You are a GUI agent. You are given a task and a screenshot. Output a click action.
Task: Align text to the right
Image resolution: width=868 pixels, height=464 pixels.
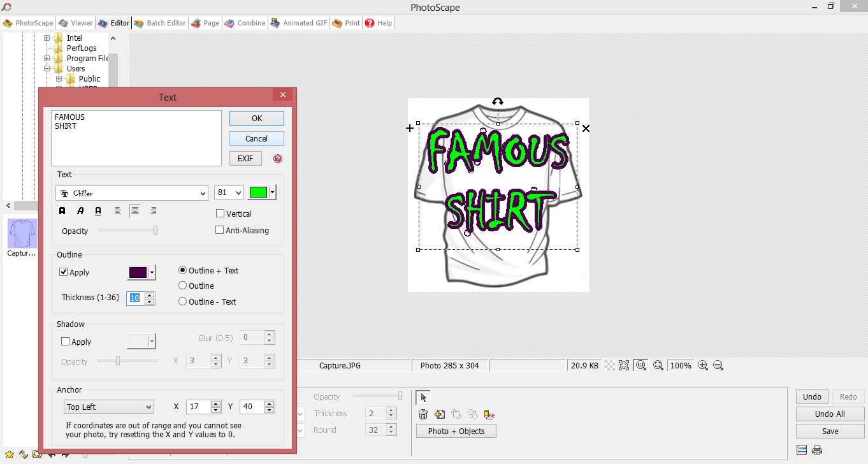(x=153, y=211)
